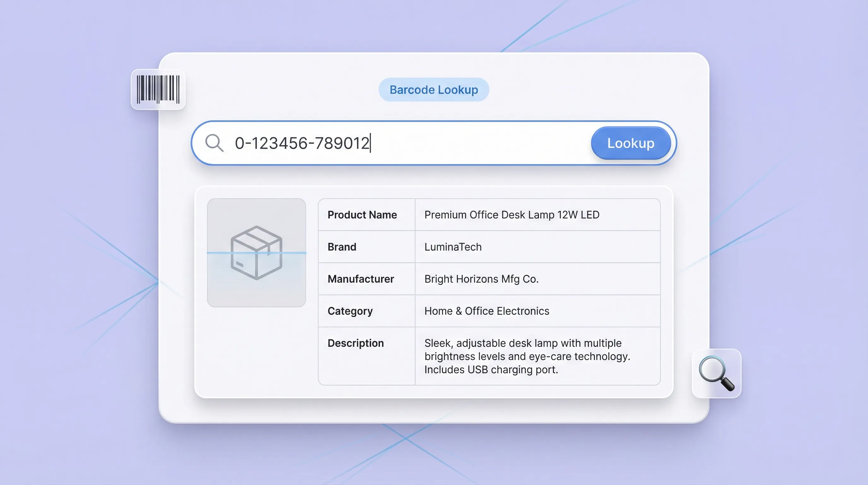Select the Manufacturer label cell
Viewport: 868px width, 485px height.
361,279
